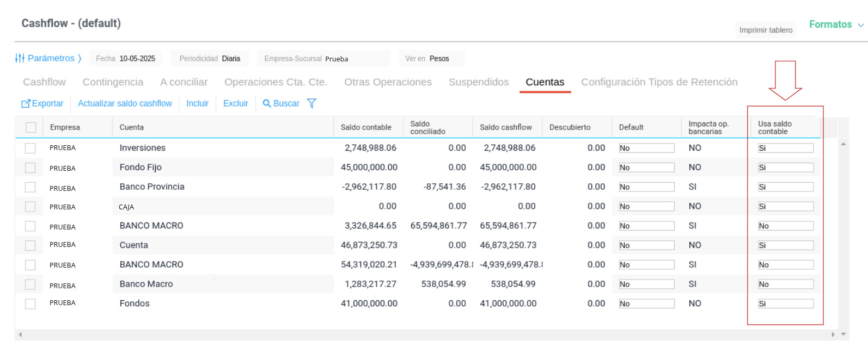Screen dimensions: 868x341
Task: Open the Suspendidos tab
Action: pos(478,82)
